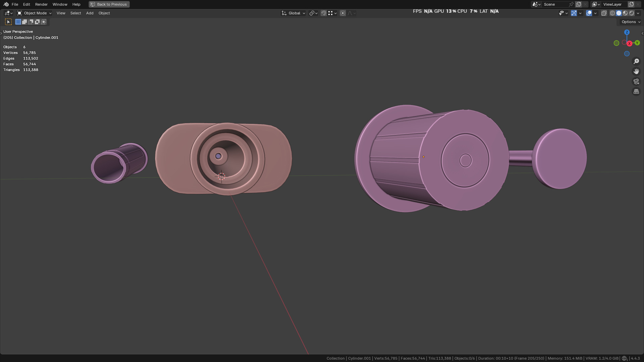This screenshot has height=362, width=644.
Task: Toggle camera view icon
Action: [x=636, y=81]
